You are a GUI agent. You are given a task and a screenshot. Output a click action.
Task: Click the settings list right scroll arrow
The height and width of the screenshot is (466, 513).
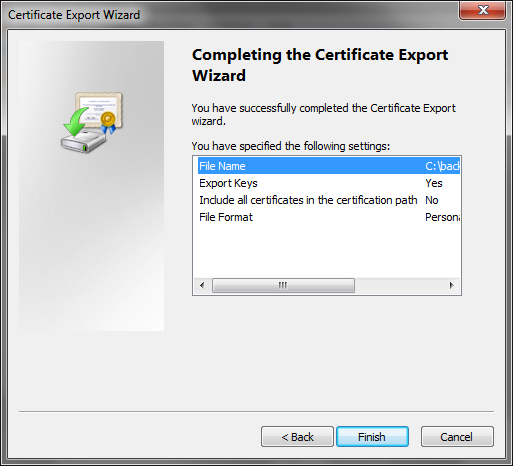(x=452, y=285)
